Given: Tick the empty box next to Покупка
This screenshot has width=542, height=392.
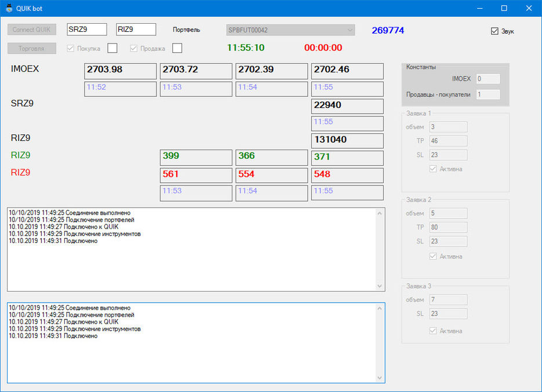Looking at the screenshot, I should [112, 48].
